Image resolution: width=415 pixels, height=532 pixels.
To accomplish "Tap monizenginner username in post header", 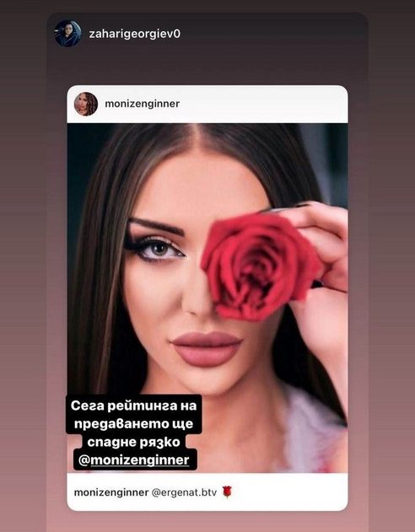I will (143, 104).
